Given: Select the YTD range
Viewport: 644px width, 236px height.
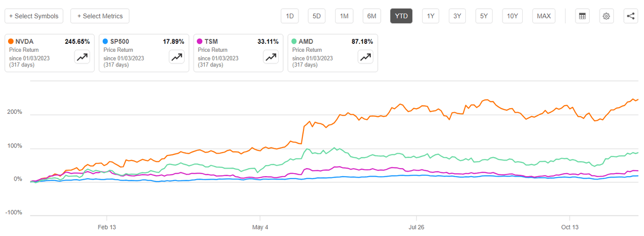Looking at the screenshot, I should tap(401, 16).
